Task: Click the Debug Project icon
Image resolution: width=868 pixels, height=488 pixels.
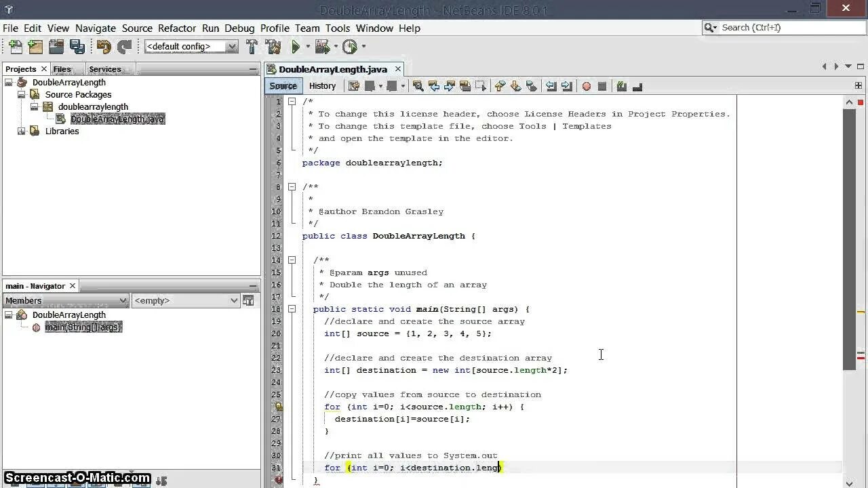Action: click(x=322, y=47)
